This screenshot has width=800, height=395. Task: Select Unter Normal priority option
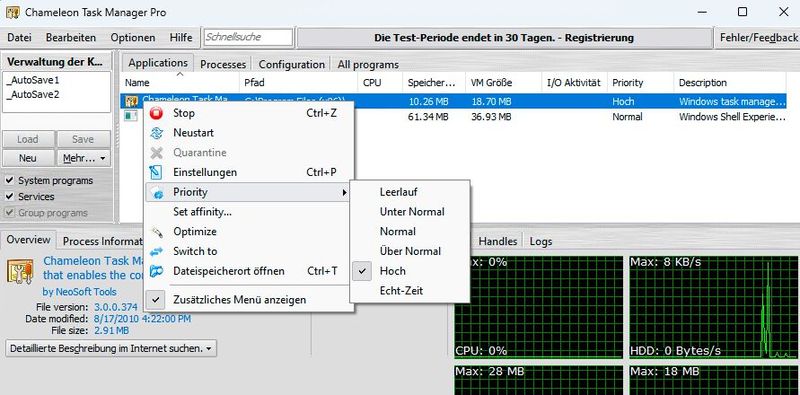pyautogui.click(x=410, y=212)
